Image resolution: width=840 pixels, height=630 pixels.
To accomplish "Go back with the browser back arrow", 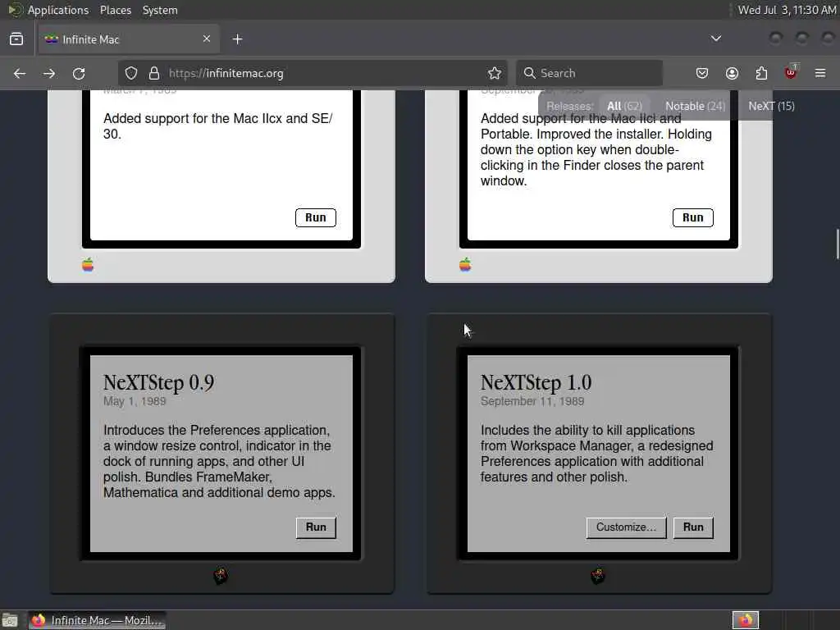I will pos(20,73).
